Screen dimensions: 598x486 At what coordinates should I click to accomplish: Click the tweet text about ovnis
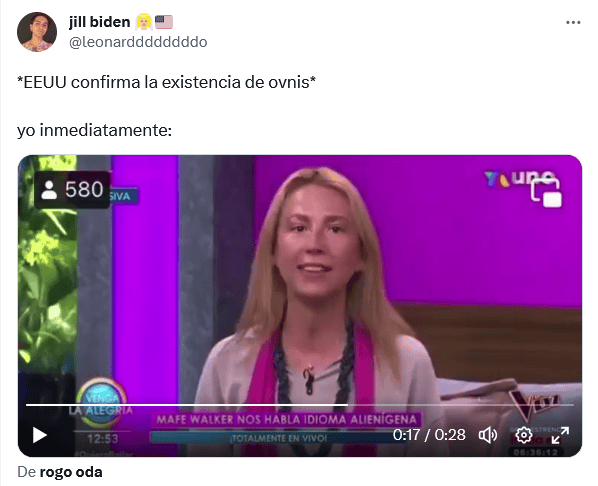[x=167, y=82]
